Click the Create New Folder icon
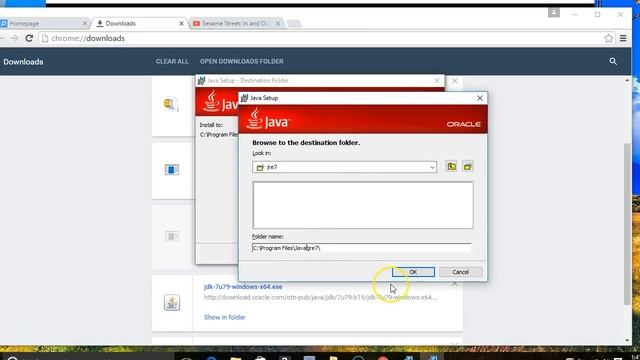Viewport: 640px width, 360px height. click(x=468, y=167)
